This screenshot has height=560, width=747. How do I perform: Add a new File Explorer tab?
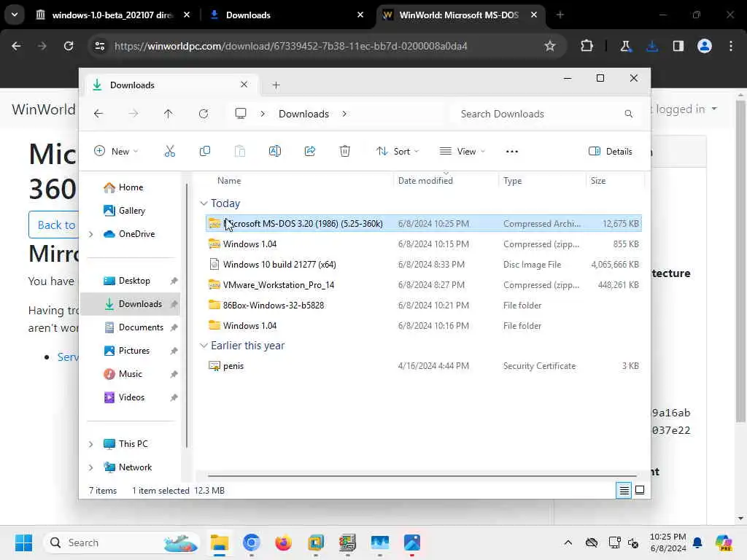pyautogui.click(x=276, y=85)
